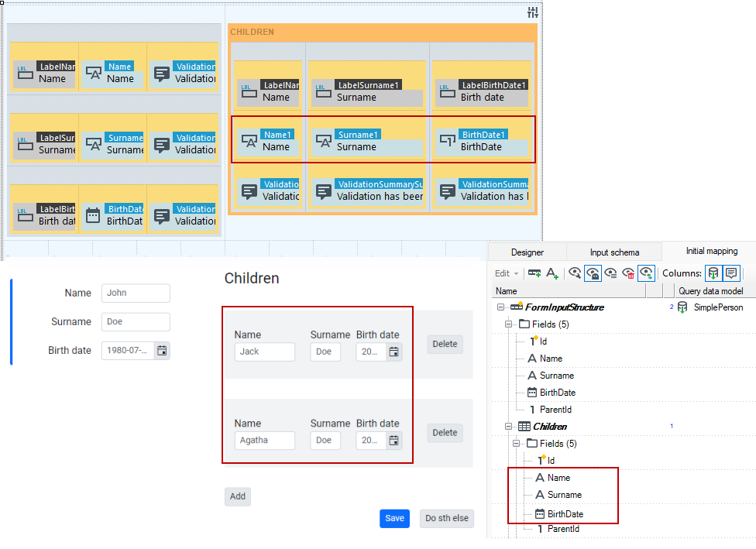Select the ParentId field under FormInputStructure
This screenshot has width=756, height=549.
(x=551, y=409)
